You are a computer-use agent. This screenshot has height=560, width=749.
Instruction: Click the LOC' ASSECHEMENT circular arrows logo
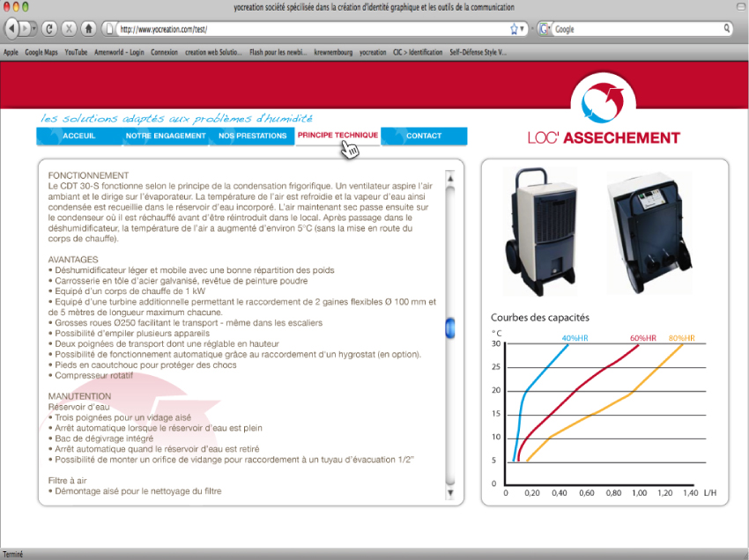click(x=603, y=101)
